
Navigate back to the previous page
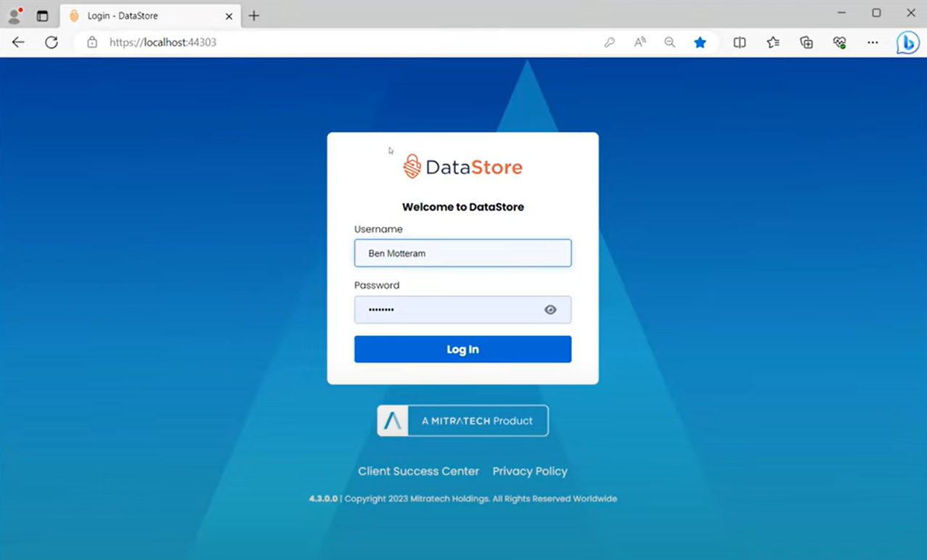coord(17,42)
